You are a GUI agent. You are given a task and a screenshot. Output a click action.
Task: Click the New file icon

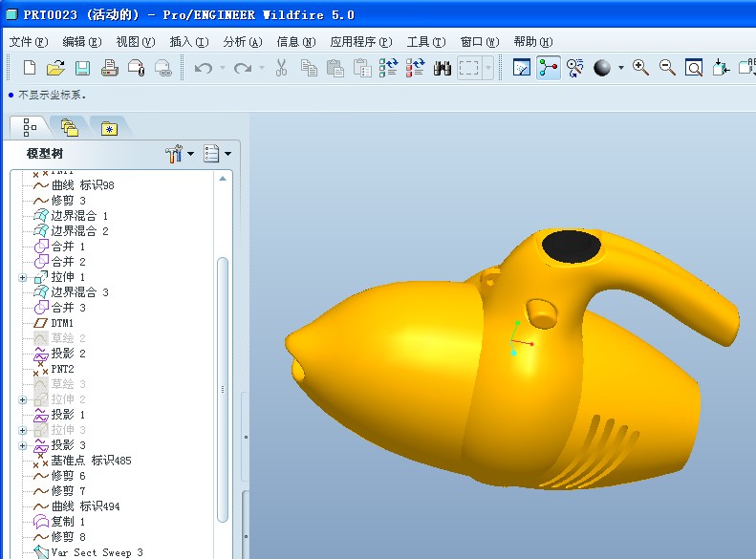(x=30, y=68)
